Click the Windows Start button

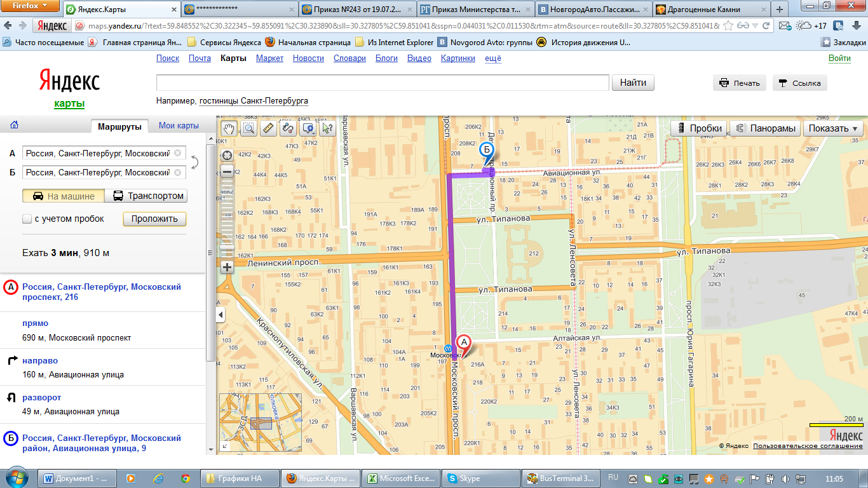[x=17, y=478]
